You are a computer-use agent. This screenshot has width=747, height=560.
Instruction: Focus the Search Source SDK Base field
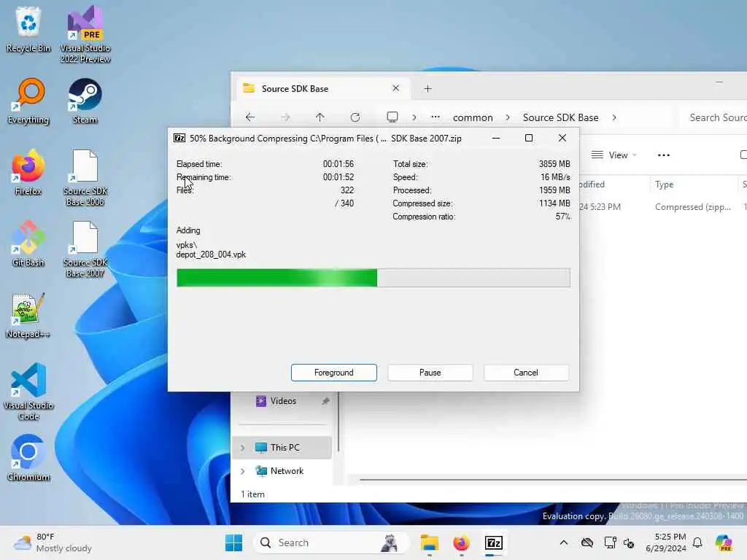713,117
